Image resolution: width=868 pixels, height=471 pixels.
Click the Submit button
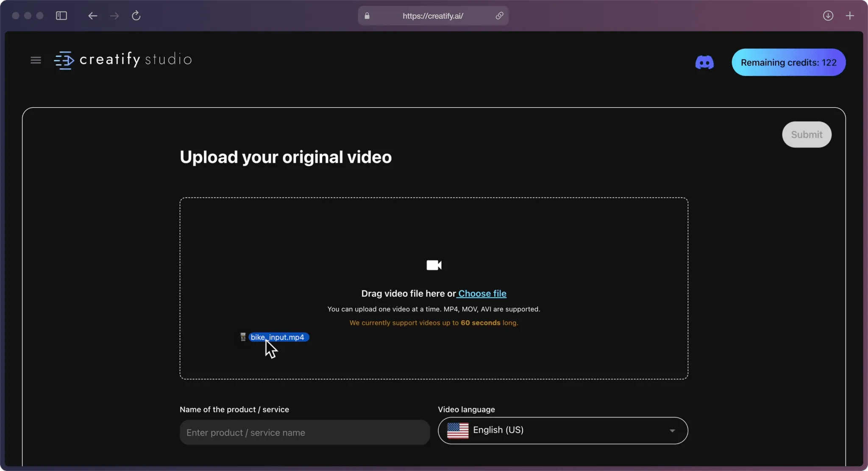[x=807, y=135]
